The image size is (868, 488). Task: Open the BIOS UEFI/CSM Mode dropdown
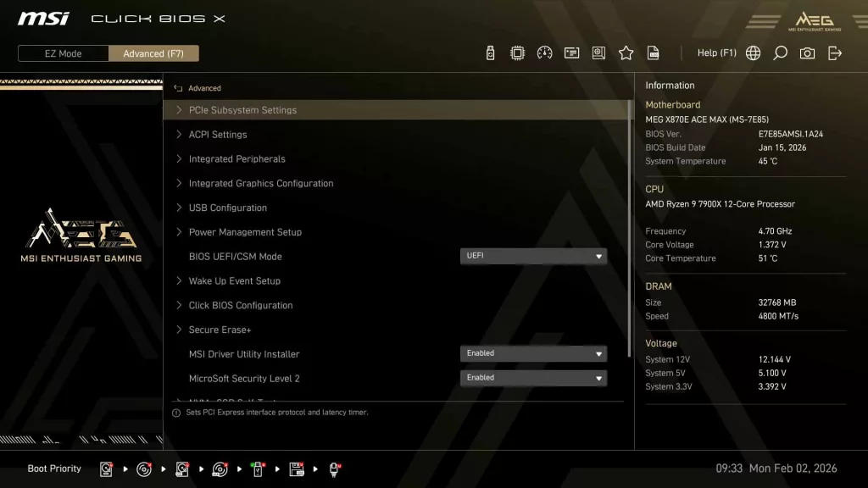533,256
